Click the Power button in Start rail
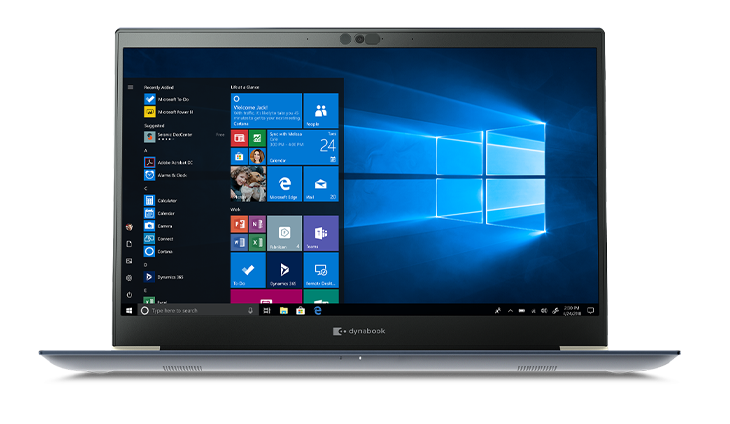Viewport: 730px width, 424px height. pos(129,295)
